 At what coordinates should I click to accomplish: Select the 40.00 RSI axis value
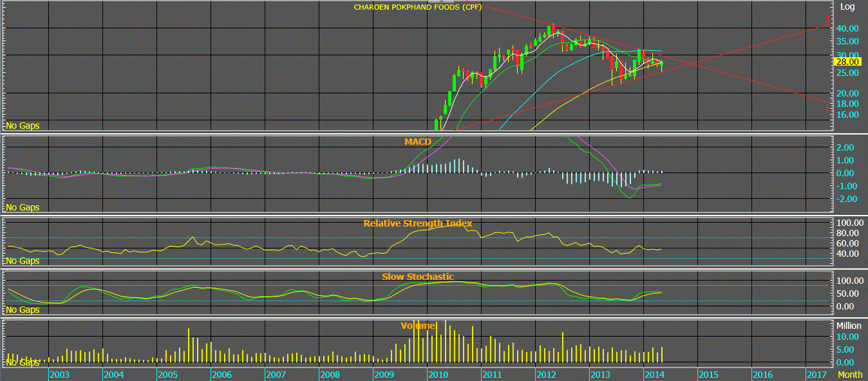click(847, 254)
